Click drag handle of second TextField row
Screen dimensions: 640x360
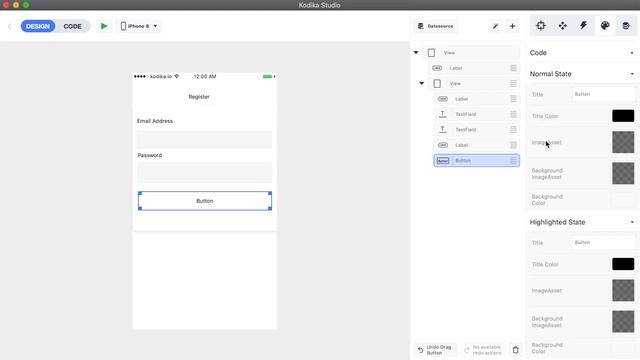pyautogui.click(x=513, y=130)
